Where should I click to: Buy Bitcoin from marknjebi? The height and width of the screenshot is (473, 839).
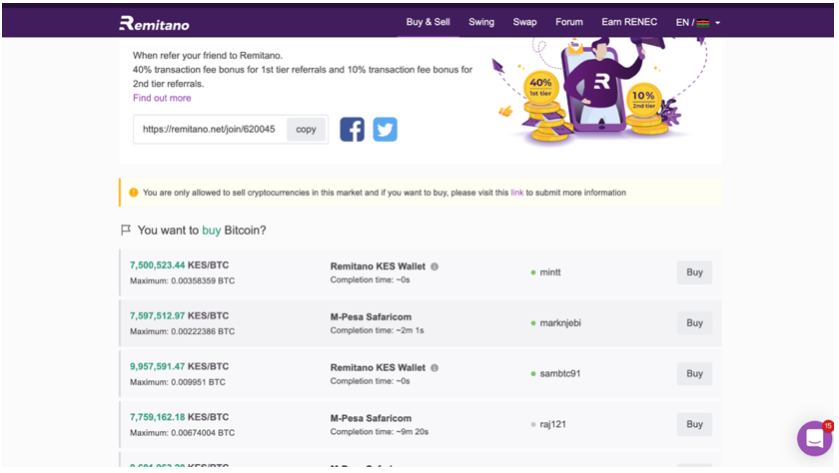[694, 323]
